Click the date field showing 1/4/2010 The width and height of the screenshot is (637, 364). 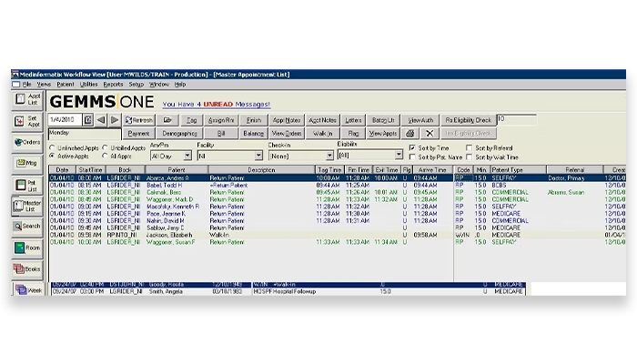point(65,120)
